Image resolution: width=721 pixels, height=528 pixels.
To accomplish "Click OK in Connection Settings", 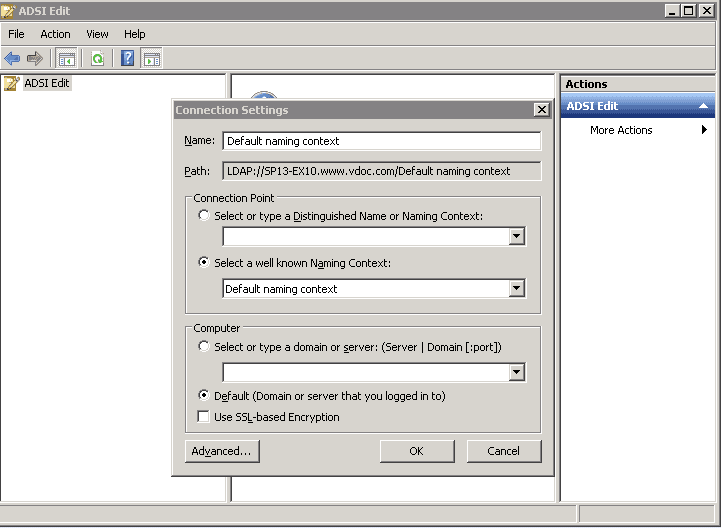I will pos(417,451).
